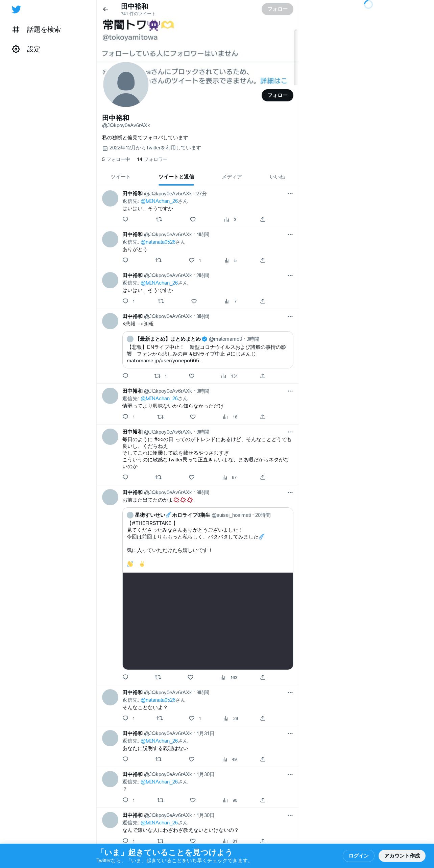This screenshot has width=434, height=868.
Task: Open more options on 1月31日 tweet
Action: 290,733
